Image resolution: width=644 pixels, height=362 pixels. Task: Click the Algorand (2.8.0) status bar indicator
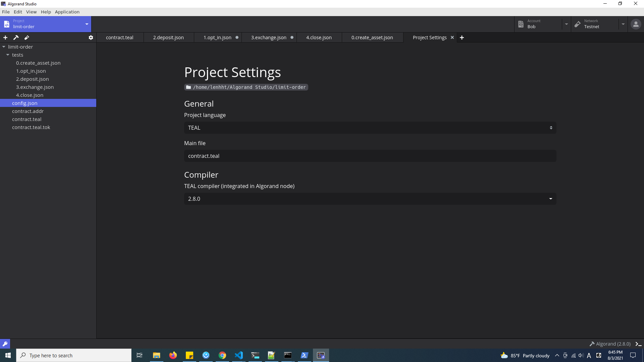[610, 344]
